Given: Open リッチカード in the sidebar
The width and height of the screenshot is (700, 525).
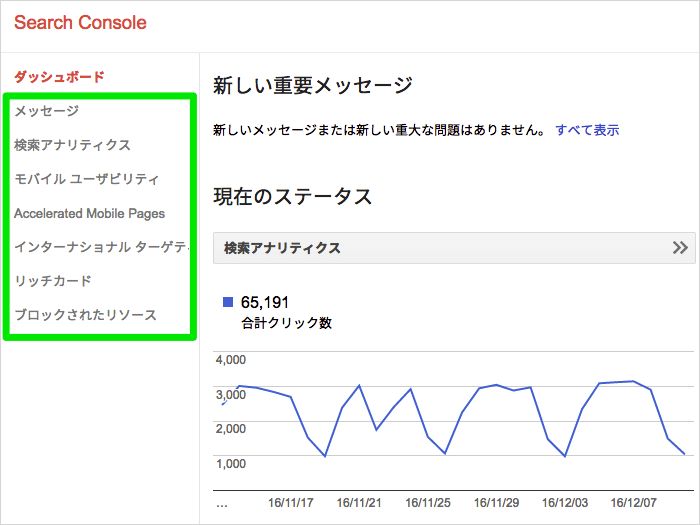Looking at the screenshot, I should point(53,281).
